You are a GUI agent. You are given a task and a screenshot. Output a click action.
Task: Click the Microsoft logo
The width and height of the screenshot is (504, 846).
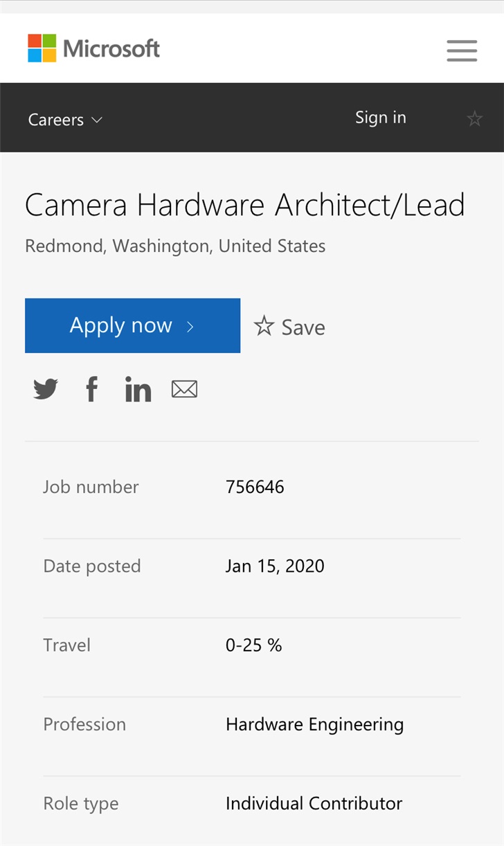(x=42, y=48)
